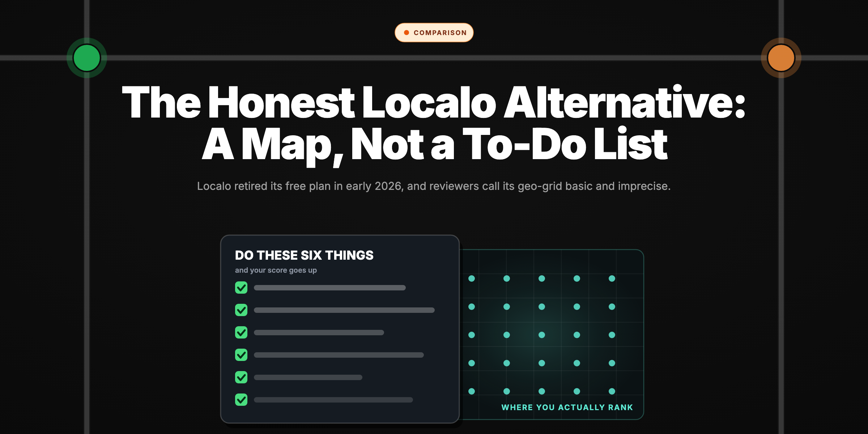Click the green map pin circle
868x434 pixels.
(87, 58)
